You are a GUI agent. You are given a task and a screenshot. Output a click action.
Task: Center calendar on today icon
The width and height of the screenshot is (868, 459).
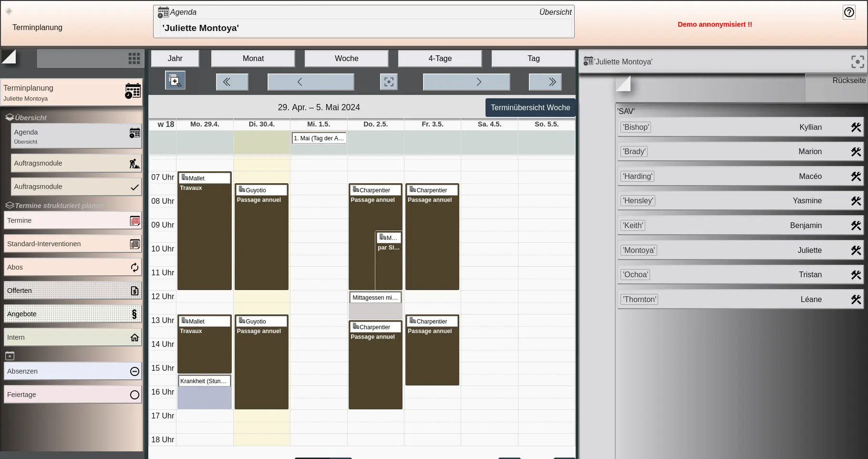389,82
